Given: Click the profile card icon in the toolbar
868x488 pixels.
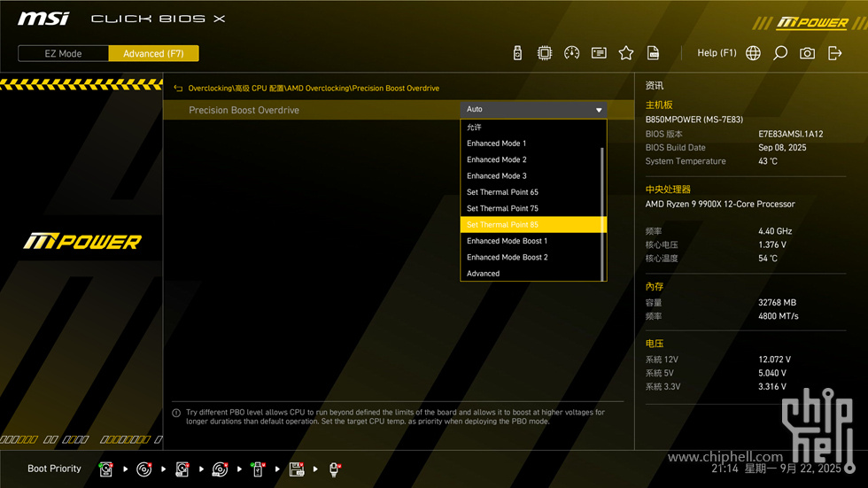Looking at the screenshot, I should pyautogui.click(x=599, y=53).
